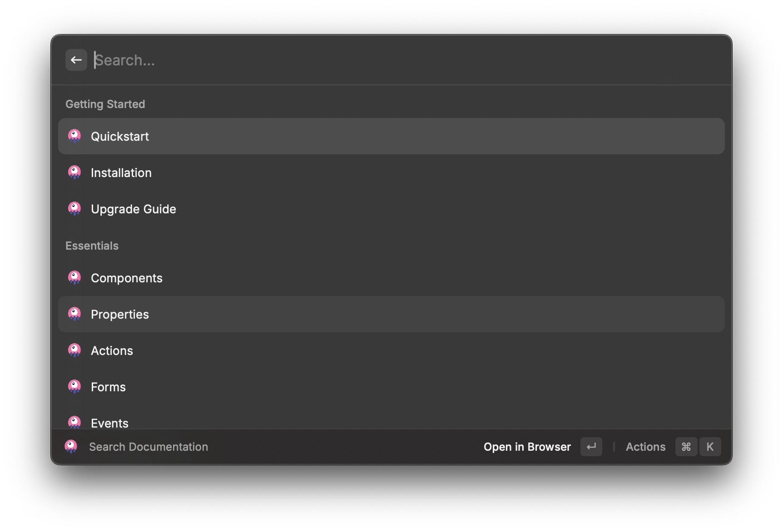Screen dimensions: 783x532
Task: Open the Quickstart documentation entry
Action: [391, 136]
